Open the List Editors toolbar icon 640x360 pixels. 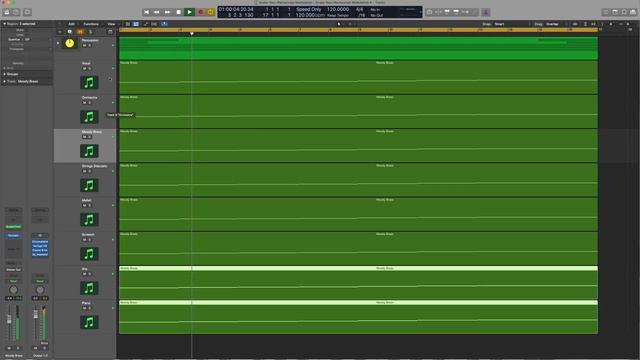tap(606, 12)
